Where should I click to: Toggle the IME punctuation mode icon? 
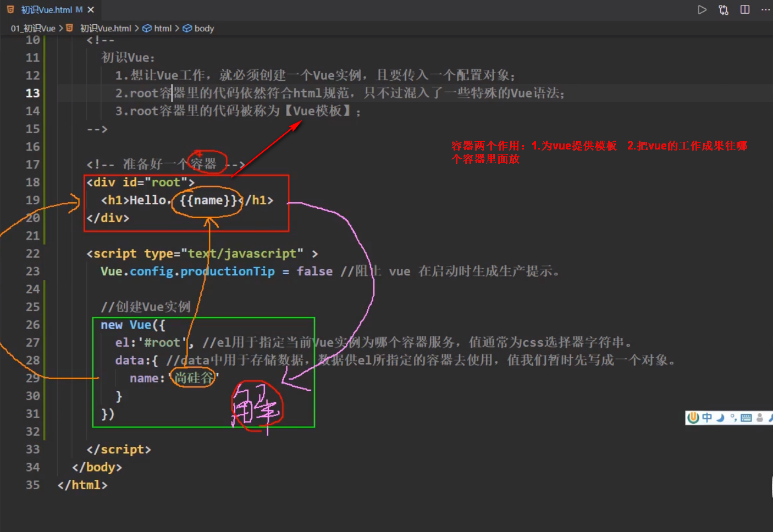733,418
